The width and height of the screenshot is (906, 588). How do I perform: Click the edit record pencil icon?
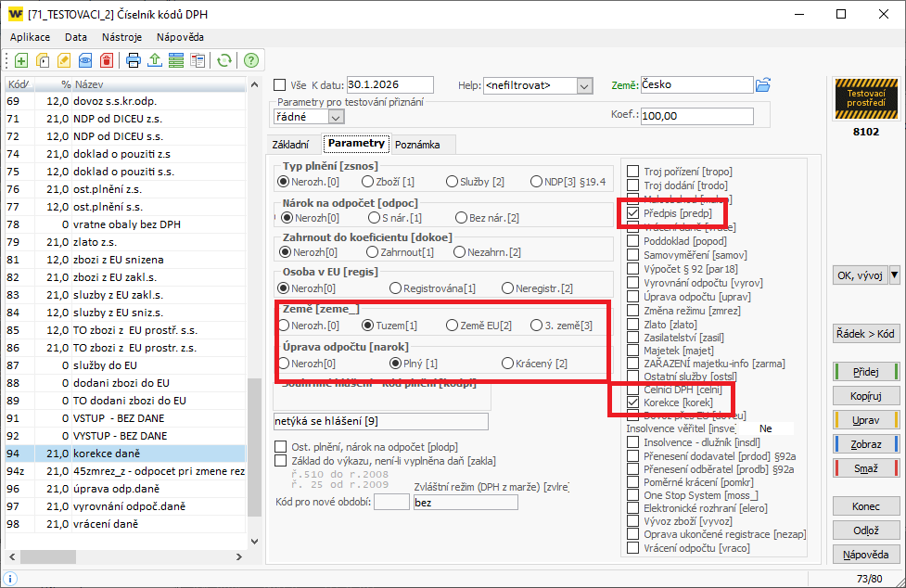coord(64,60)
